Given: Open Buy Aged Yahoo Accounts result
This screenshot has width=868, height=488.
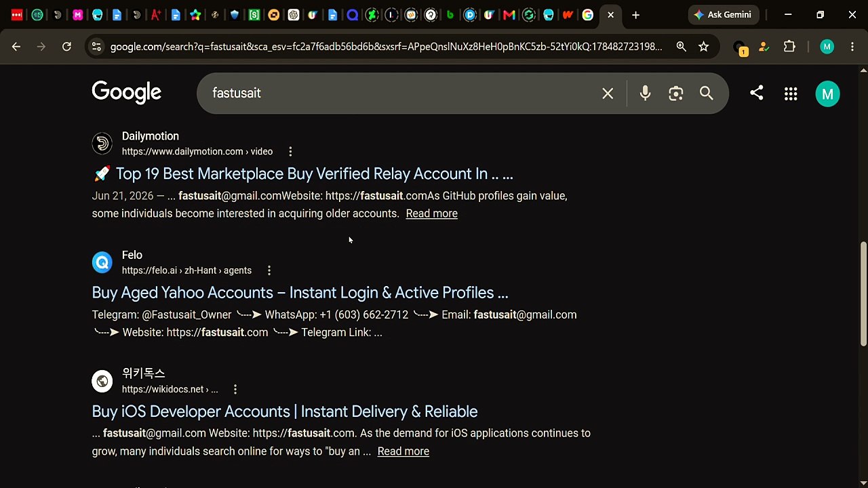Looking at the screenshot, I should (300, 293).
